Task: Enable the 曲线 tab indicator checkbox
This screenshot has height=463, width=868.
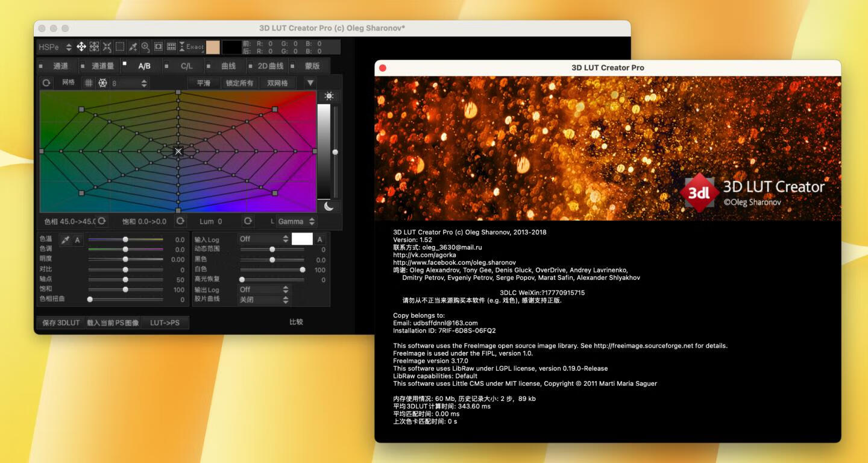Action: (209, 66)
